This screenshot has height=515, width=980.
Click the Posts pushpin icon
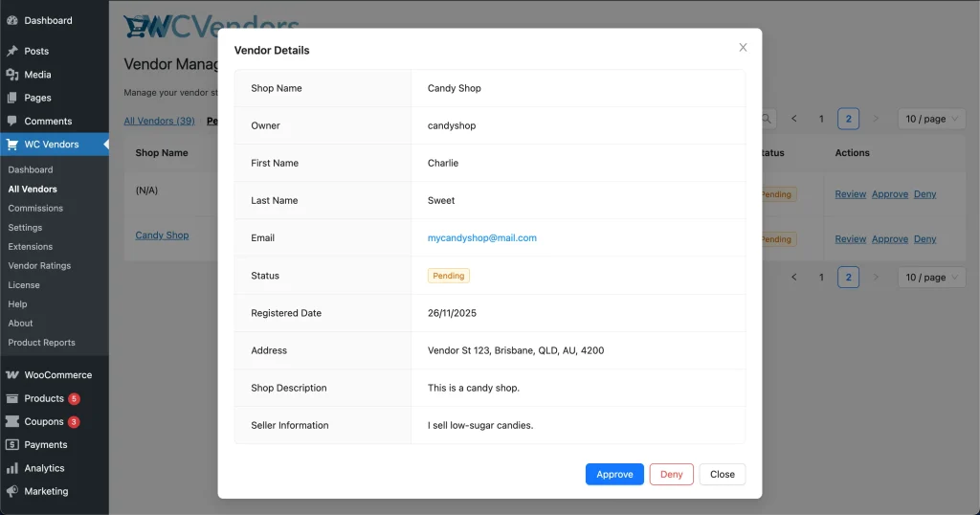point(12,51)
